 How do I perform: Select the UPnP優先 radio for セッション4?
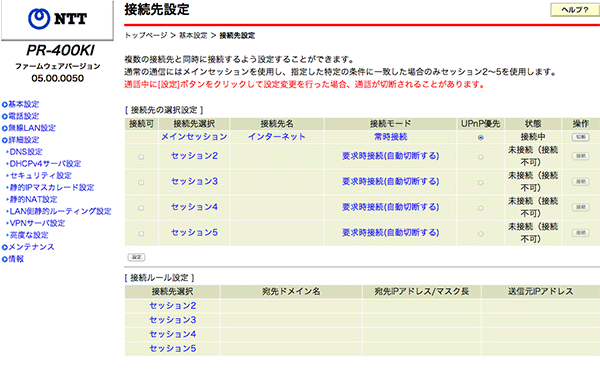(x=481, y=208)
